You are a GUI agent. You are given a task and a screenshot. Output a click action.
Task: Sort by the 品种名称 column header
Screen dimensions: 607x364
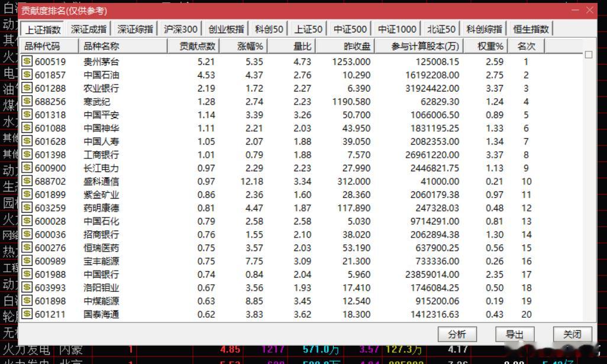(x=123, y=47)
